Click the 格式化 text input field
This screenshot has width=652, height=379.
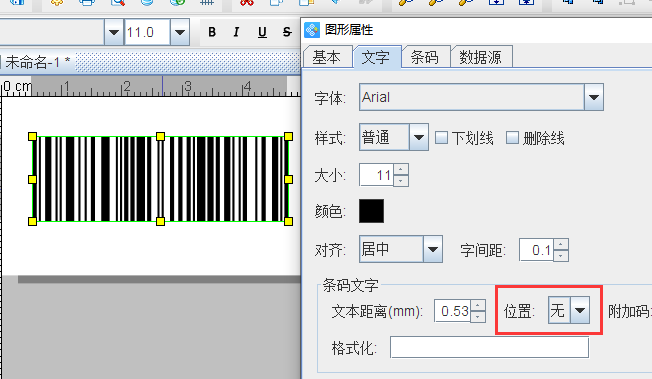pos(489,347)
